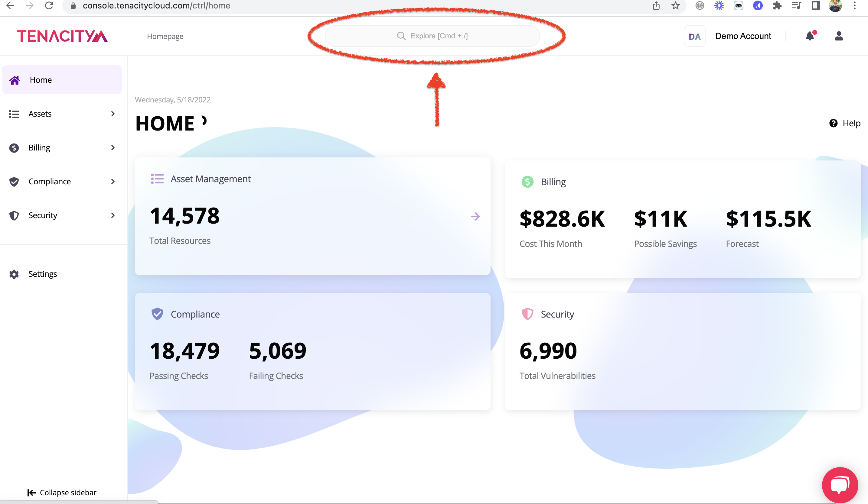Viewport: 868px width, 504px height.
Task: Click the 14,578 Total Resources value
Action: (x=184, y=216)
